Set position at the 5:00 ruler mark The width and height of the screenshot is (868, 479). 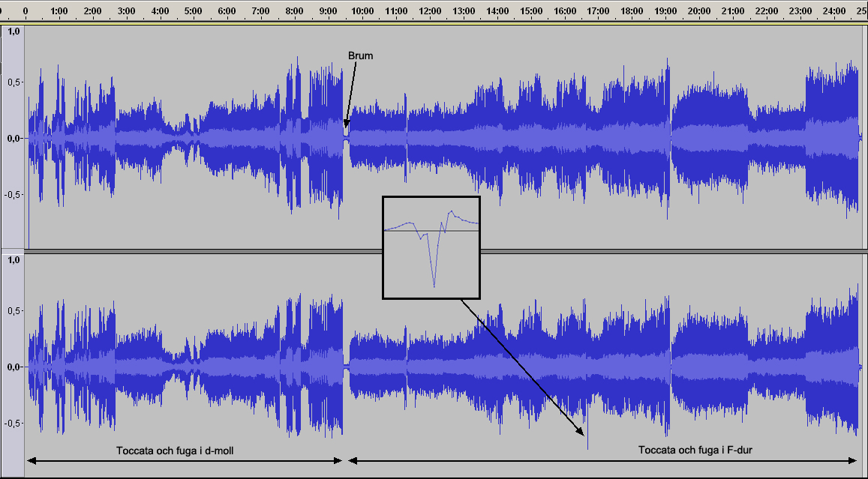click(x=194, y=10)
